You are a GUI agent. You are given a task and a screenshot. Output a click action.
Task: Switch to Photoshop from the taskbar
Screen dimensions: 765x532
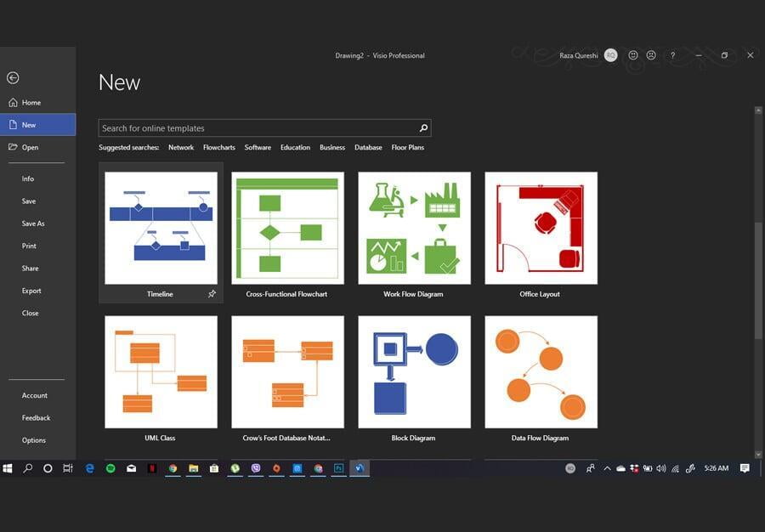[338, 468]
